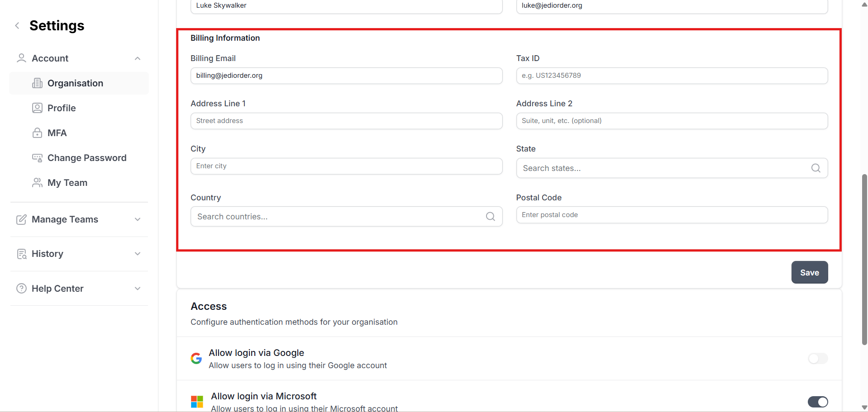Go to Change Password page
This screenshot has width=868, height=412.
[87, 158]
